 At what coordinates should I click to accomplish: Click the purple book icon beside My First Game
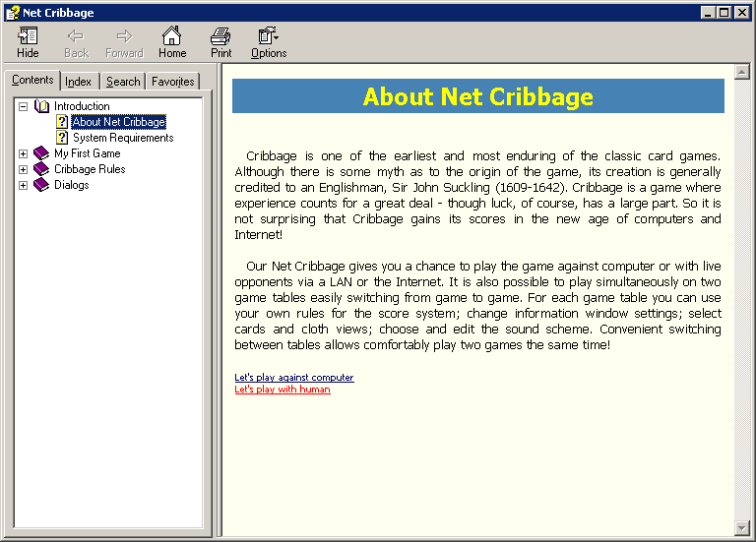point(41,153)
